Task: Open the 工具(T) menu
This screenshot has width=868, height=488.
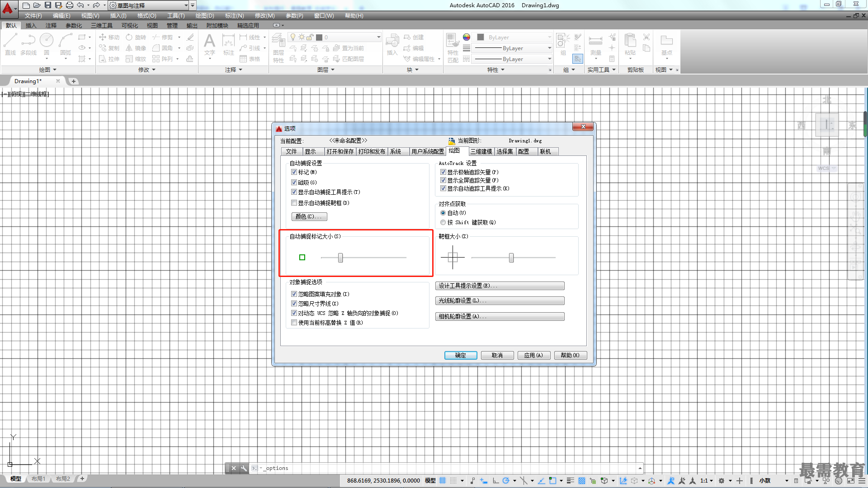Action: pyautogui.click(x=176, y=16)
